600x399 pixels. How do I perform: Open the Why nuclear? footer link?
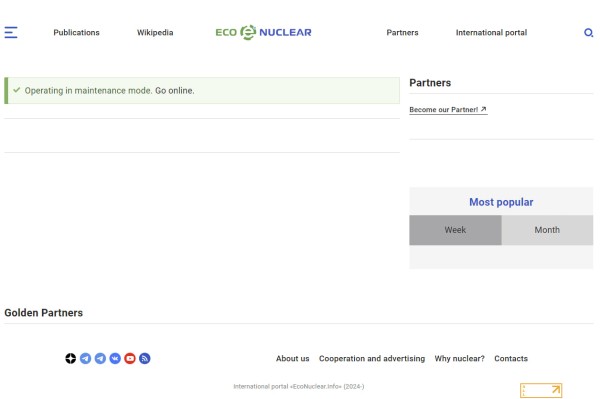point(460,358)
